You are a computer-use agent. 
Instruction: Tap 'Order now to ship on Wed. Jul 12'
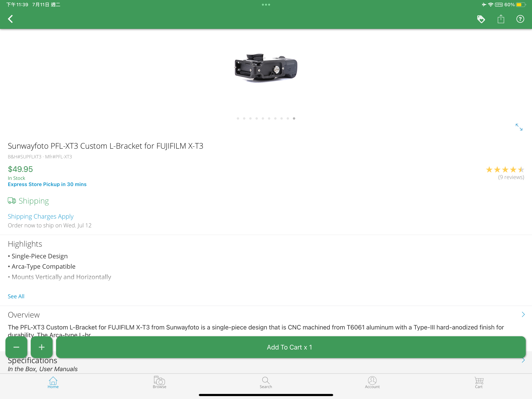point(49,225)
